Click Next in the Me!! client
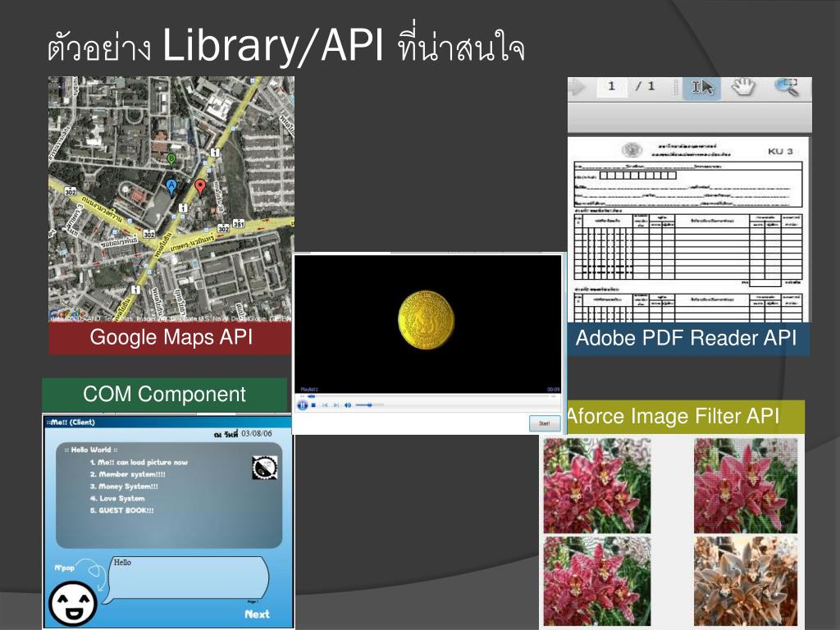The image size is (840, 630). click(x=257, y=614)
